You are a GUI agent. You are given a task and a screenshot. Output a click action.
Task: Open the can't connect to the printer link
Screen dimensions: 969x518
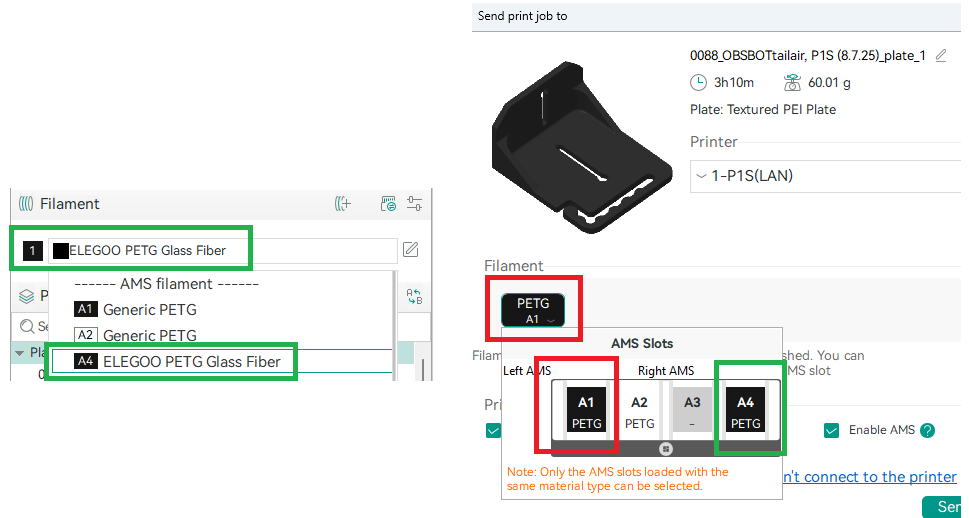pyautogui.click(x=870, y=477)
